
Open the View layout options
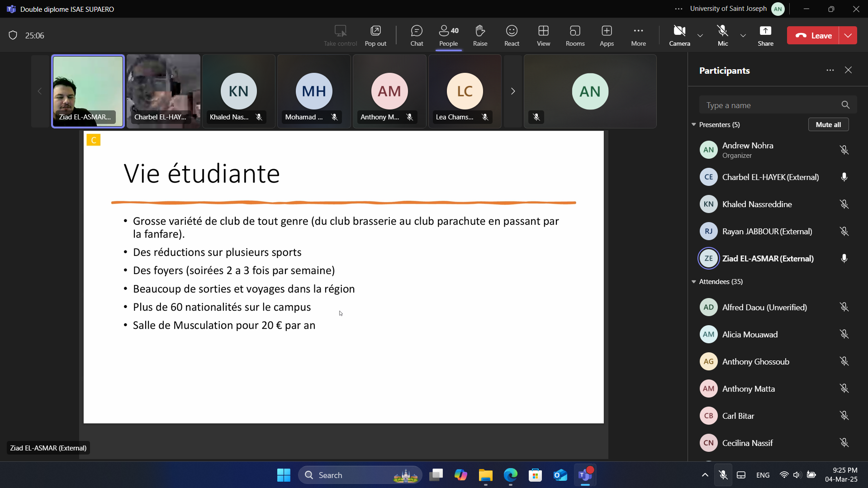pos(543,35)
